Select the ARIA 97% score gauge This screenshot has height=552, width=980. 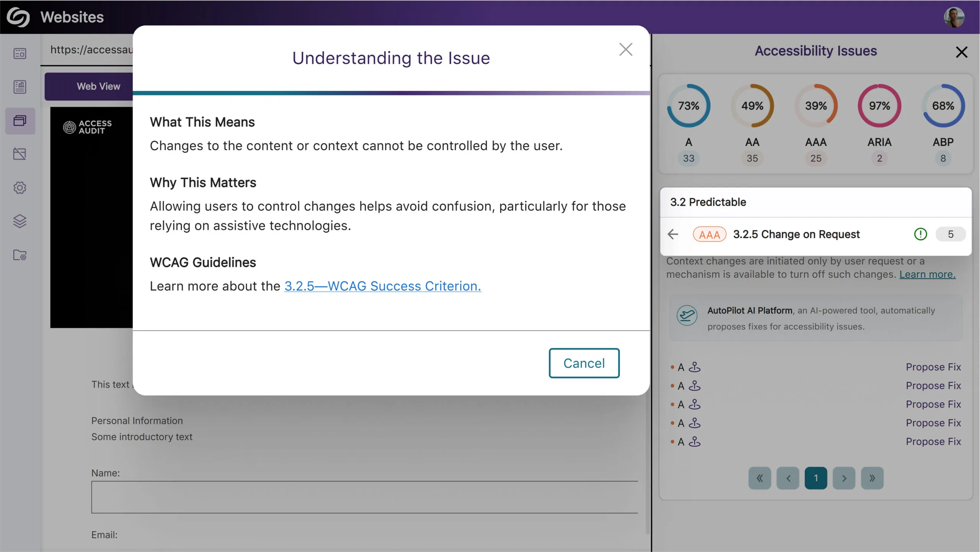pyautogui.click(x=879, y=106)
